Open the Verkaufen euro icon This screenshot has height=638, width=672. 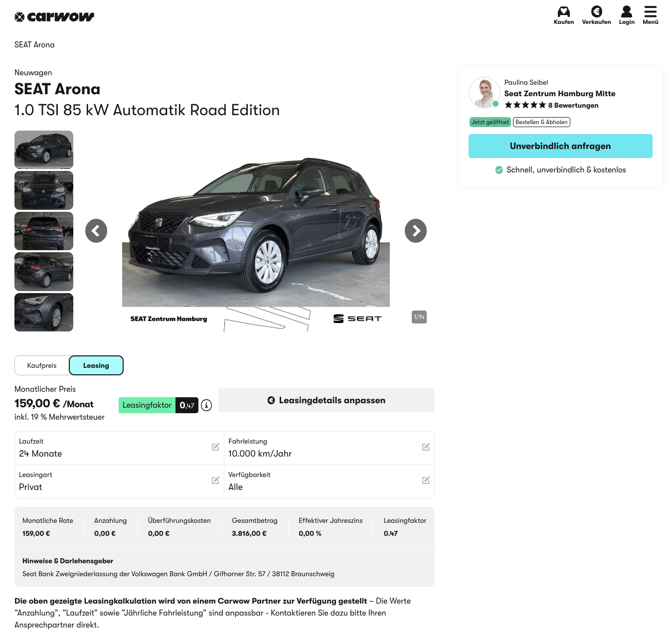pyautogui.click(x=596, y=15)
